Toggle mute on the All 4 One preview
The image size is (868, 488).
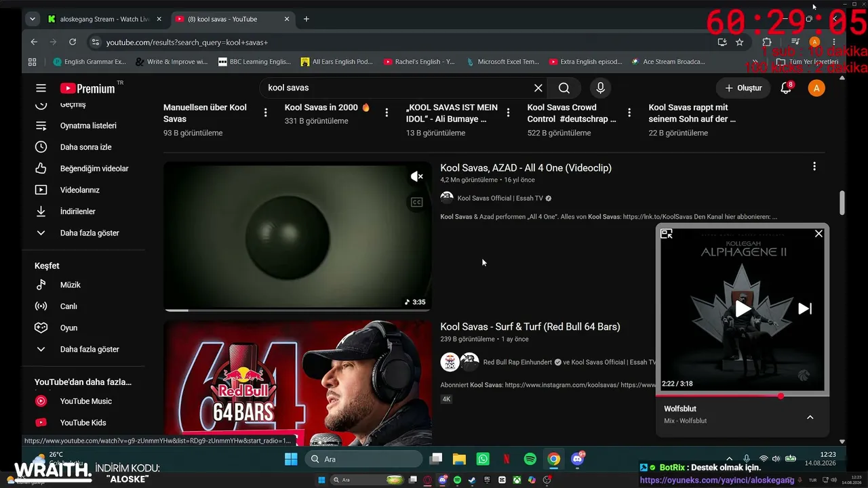click(x=416, y=177)
